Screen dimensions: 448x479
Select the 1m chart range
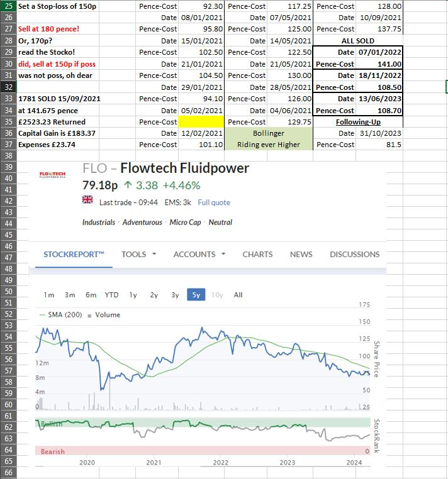point(49,295)
